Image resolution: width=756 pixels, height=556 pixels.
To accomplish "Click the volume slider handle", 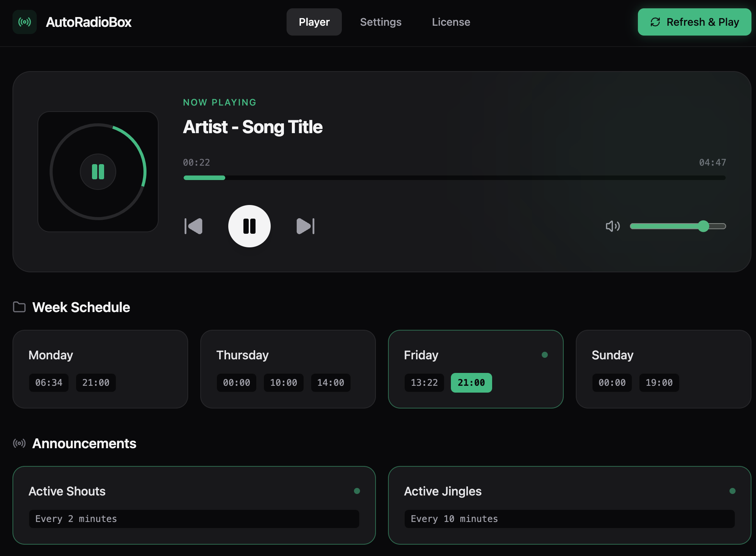I will 703,226.
